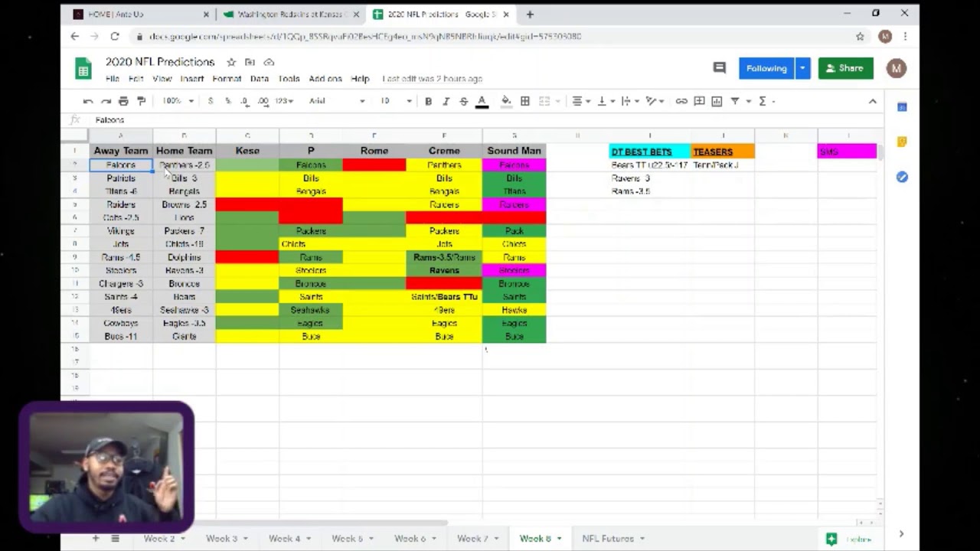The width and height of the screenshot is (980, 551).
Task: Print the spreadsheet with the printer icon
Action: click(123, 101)
